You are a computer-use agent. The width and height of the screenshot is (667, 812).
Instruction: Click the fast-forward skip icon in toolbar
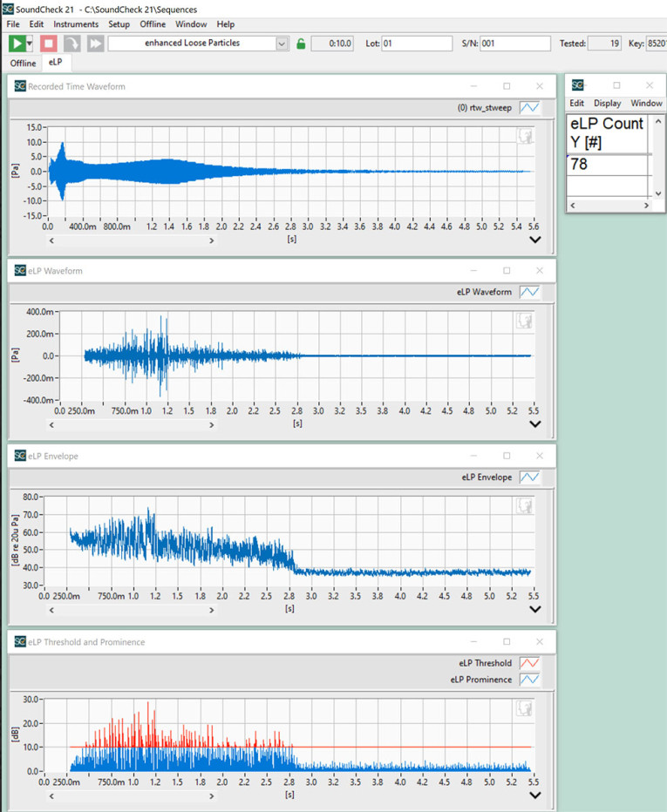pyautogui.click(x=95, y=43)
